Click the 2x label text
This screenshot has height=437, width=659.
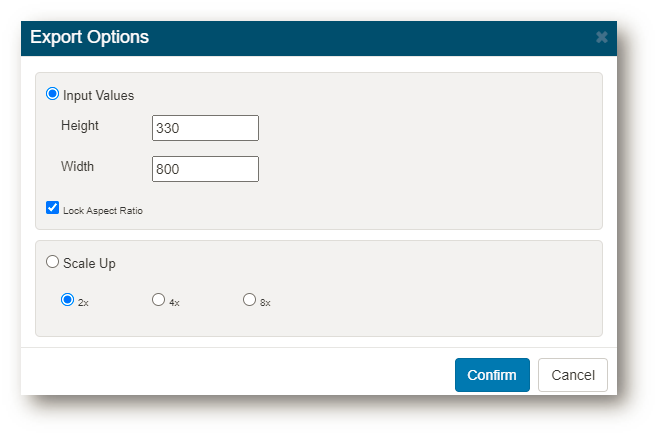tap(83, 303)
